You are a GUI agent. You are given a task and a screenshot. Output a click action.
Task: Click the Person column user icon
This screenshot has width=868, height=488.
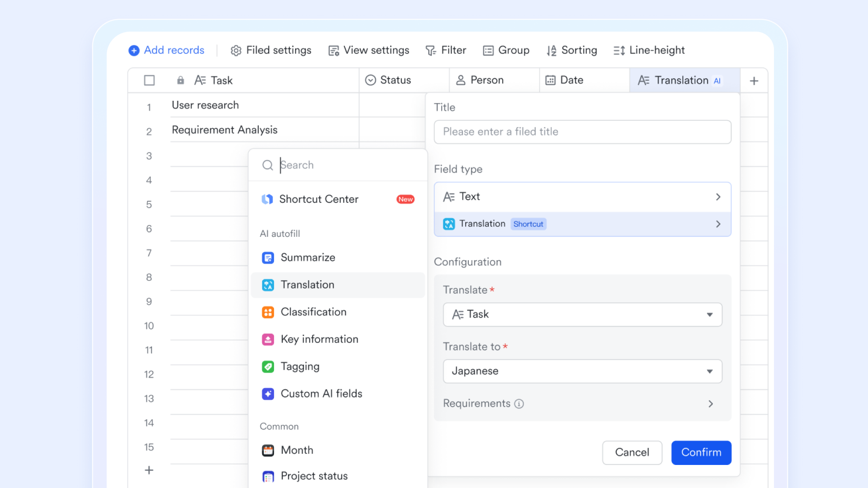461,80
